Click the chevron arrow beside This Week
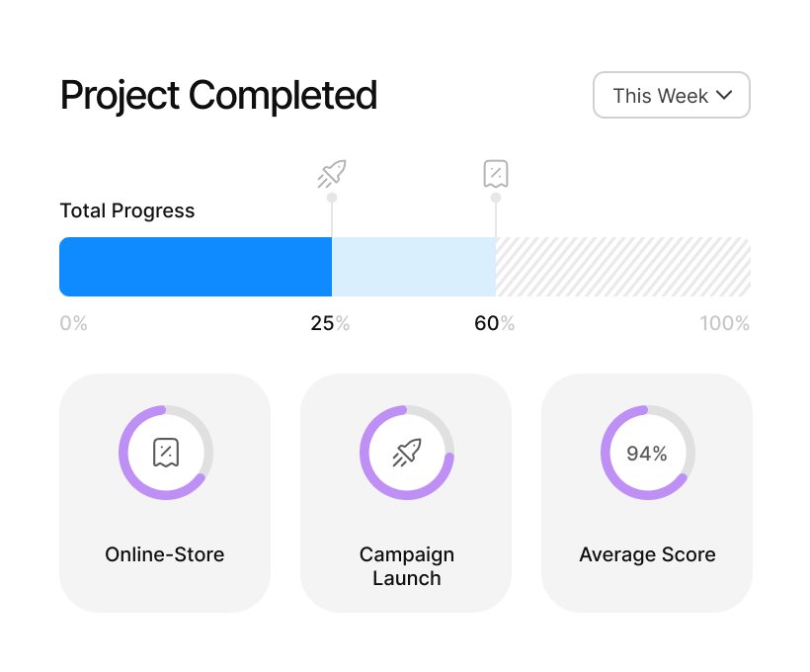 point(724,96)
